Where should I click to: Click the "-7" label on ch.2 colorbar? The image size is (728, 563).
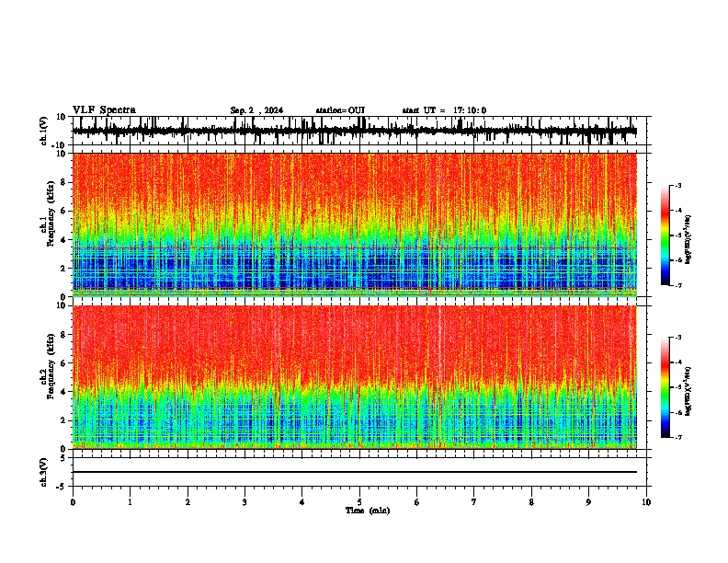pos(677,438)
